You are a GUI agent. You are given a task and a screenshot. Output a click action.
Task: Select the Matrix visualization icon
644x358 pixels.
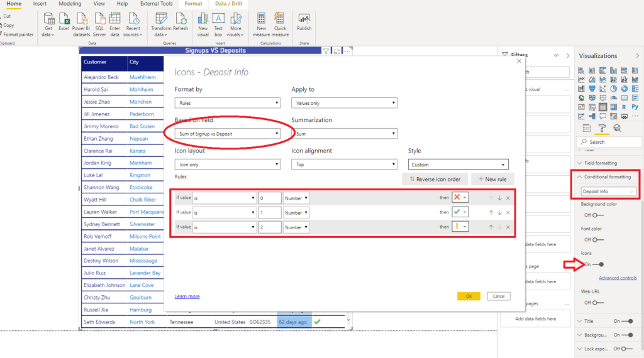click(613, 107)
